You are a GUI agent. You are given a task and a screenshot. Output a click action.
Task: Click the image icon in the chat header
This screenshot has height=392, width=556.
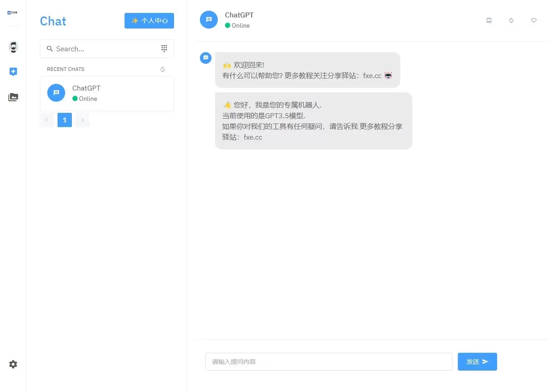pos(489,21)
